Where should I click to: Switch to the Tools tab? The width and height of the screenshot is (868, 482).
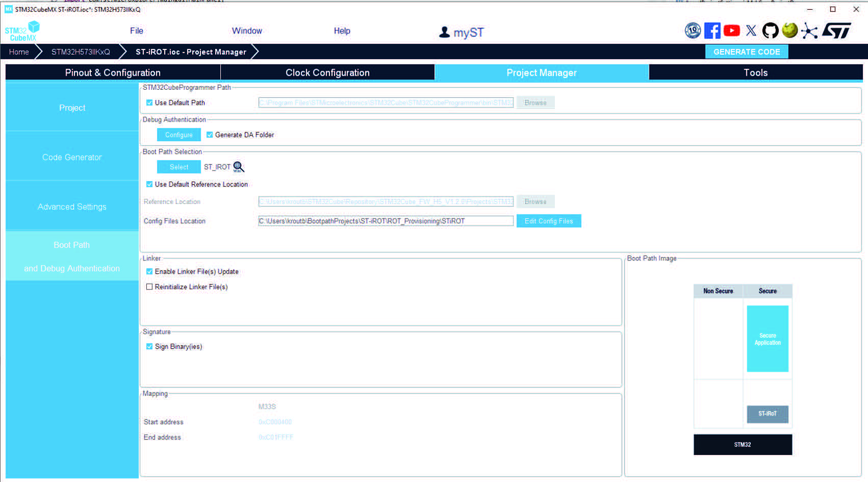pyautogui.click(x=756, y=72)
